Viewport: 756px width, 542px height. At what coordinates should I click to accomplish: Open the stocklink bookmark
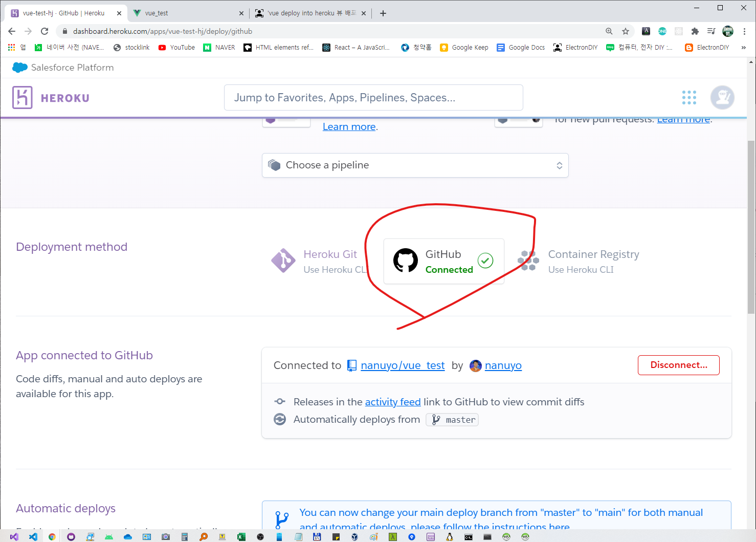coord(131,48)
